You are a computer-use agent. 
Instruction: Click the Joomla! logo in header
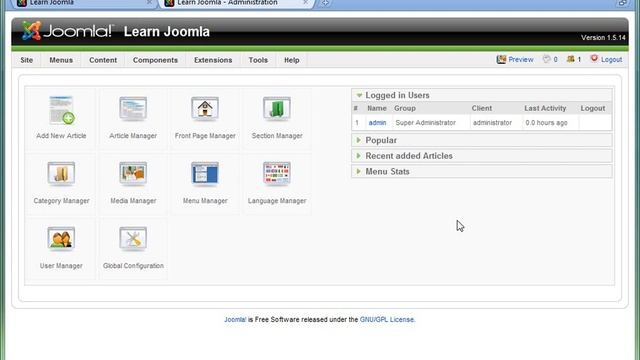pyautogui.click(x=67, y=31)
